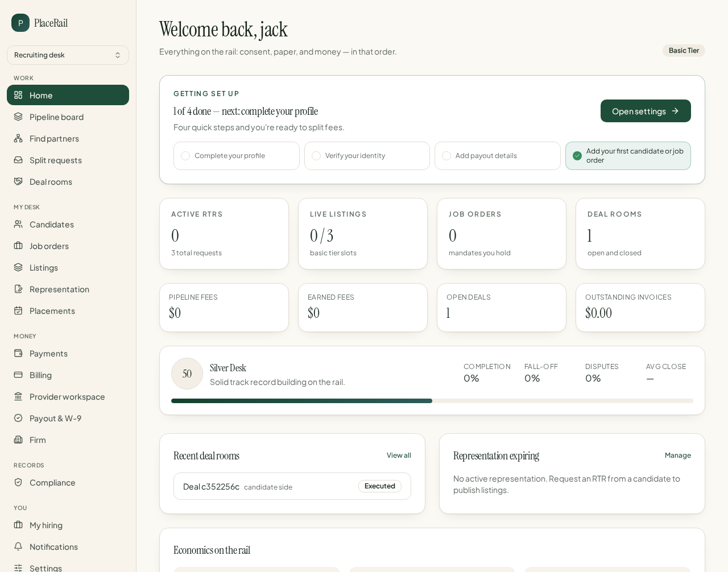Click the Pipeline board icon
This screenshot has height=572, width=728.
click(x=18, y=117)
